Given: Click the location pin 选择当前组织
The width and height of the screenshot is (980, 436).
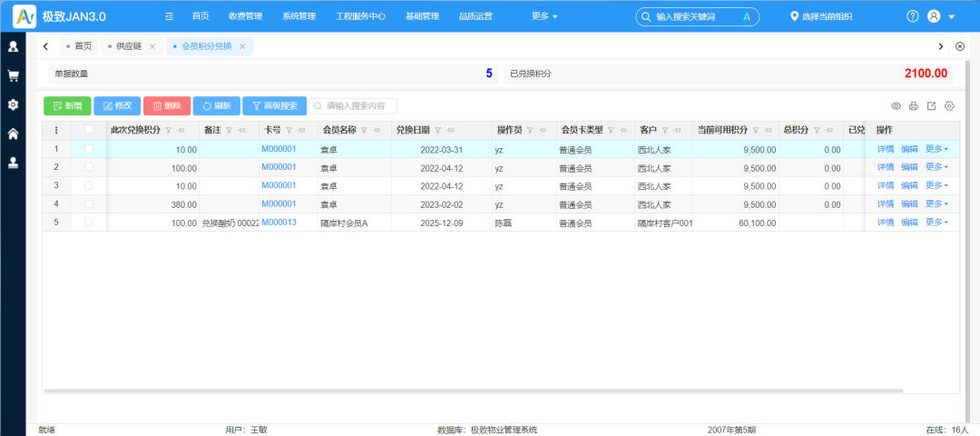Looking at the screenshot, I should tap(821, 16).
